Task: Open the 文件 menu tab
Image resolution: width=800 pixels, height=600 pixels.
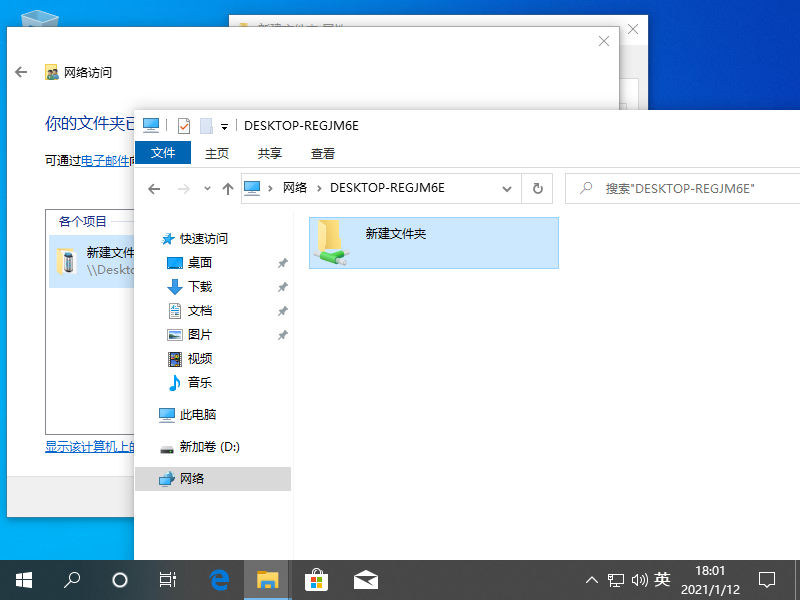Action: click(x=162, y=153)
